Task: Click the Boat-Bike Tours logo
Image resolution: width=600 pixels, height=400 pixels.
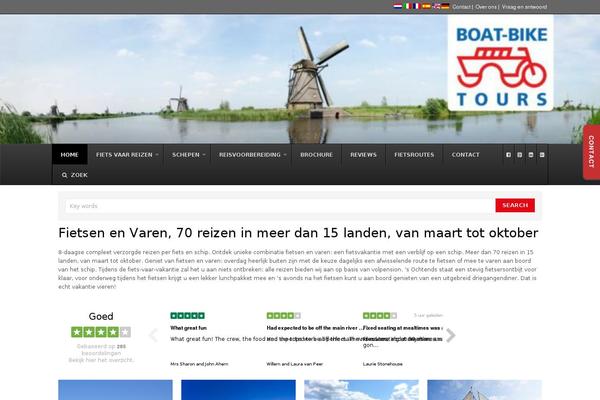Action: tap(501, 63)
